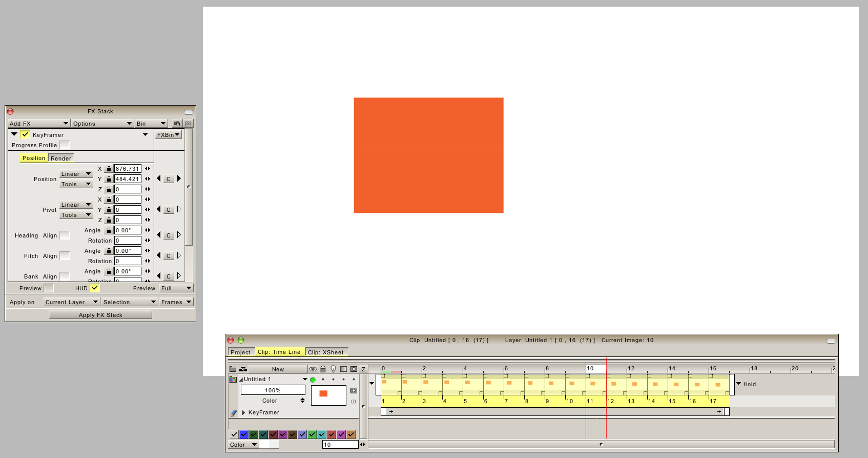Select the Clip: Time Line tab
This screenshot has width=868, height=458.
(279, 352)
